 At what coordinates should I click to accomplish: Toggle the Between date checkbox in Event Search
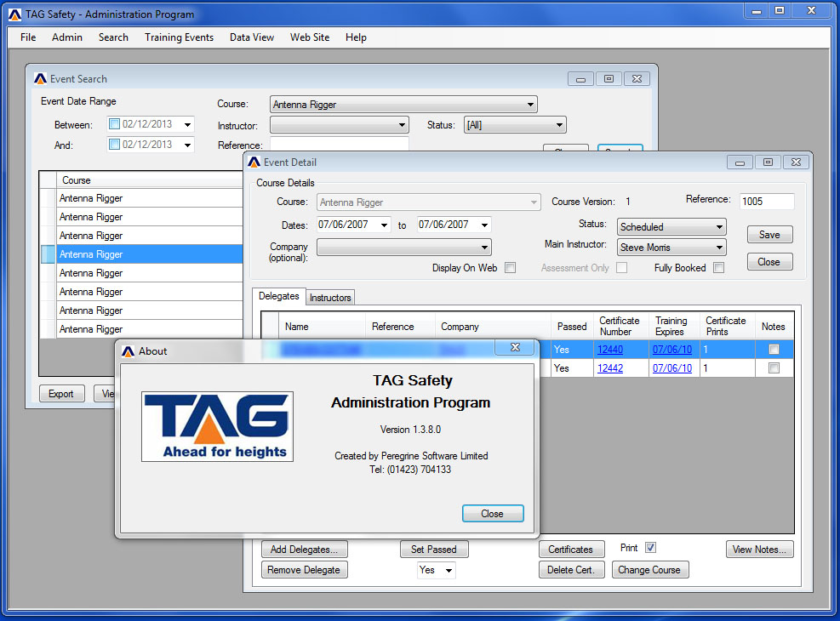[114, 124]
